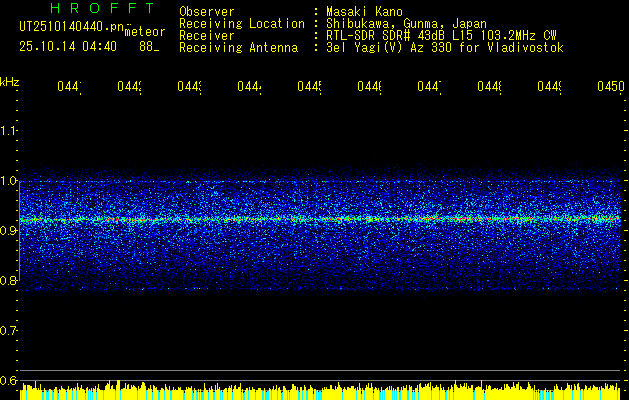Click the 25.10.14 04:40 timestamp
The image size is (629, 400).
tap(68, 46)
